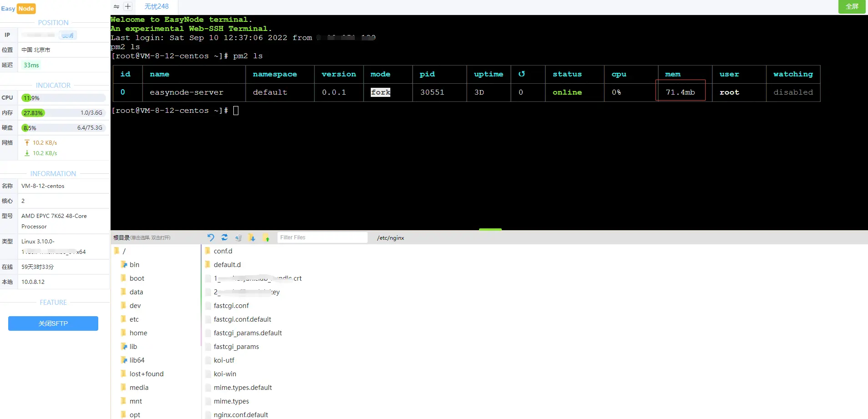Click the go-back arrow icon in SFTP toolbar
868x419 pixels.
point(210,237)
